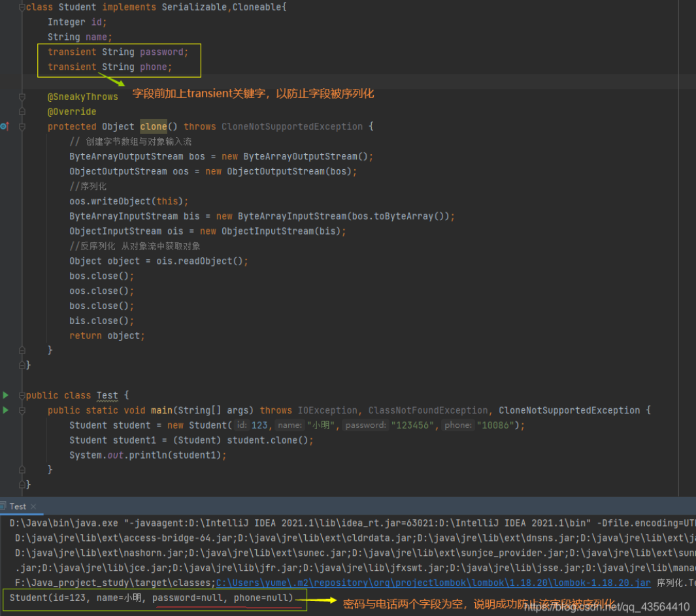Open the lombok-1.18.20.jar path link in console
696x616 pixels.
tap(433, 583)
